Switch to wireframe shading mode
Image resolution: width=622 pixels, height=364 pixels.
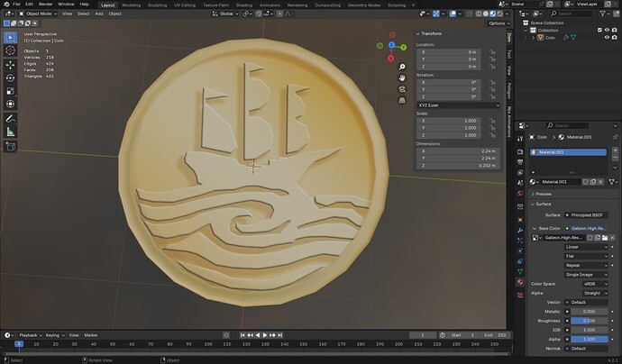click(479, 14)
